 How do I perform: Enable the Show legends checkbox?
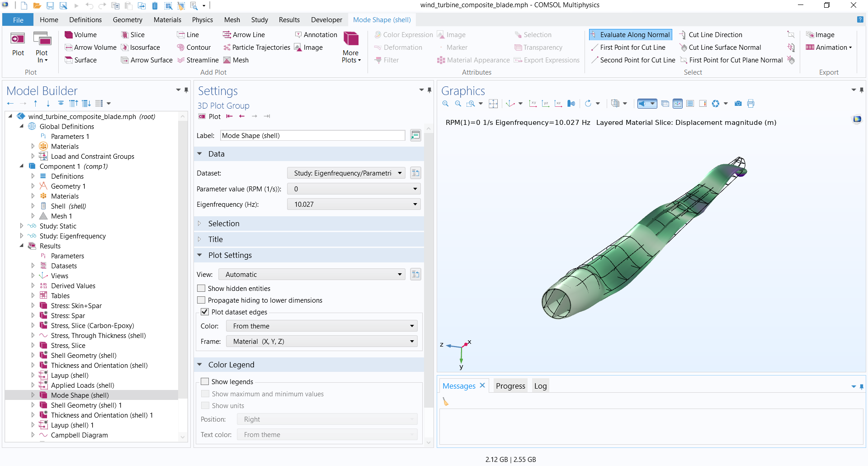pyautogui.click(x=205, y=381)
